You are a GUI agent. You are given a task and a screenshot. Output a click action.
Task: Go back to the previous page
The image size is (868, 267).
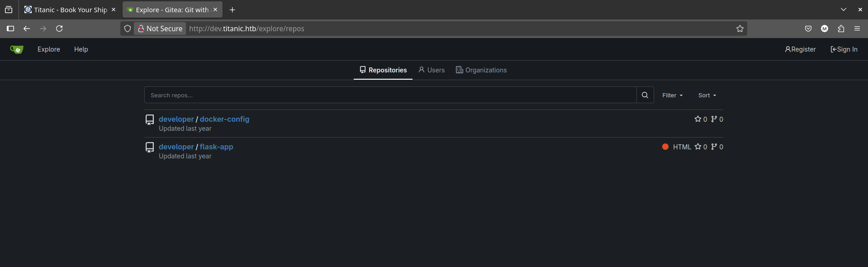point(27,29)
